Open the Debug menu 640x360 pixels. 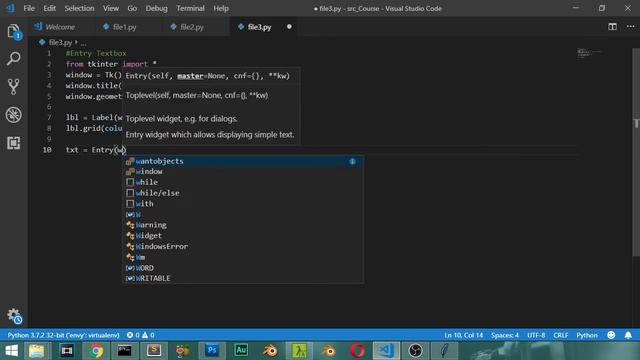point(156,8)
